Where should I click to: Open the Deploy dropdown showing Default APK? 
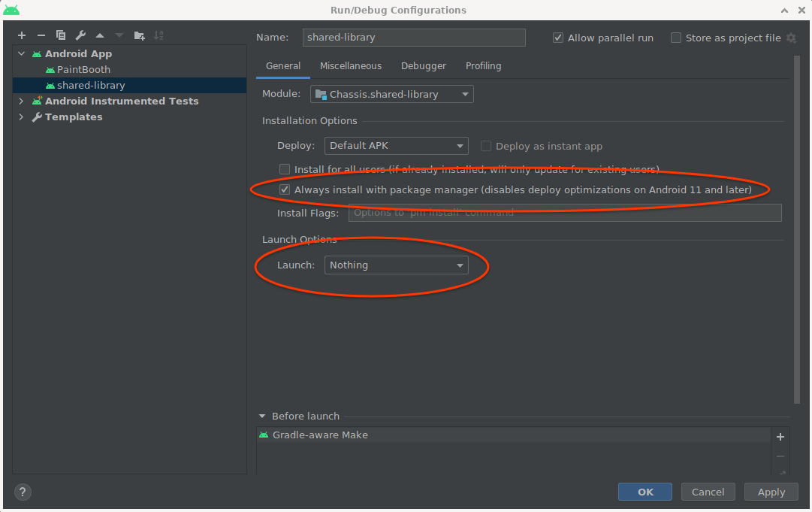coord(396,146)
